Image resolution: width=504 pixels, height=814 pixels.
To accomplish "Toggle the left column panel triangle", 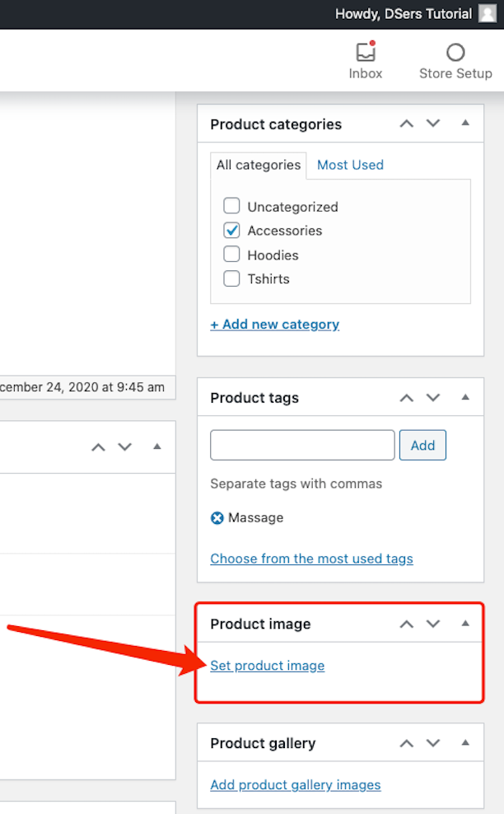I will 156,447.
